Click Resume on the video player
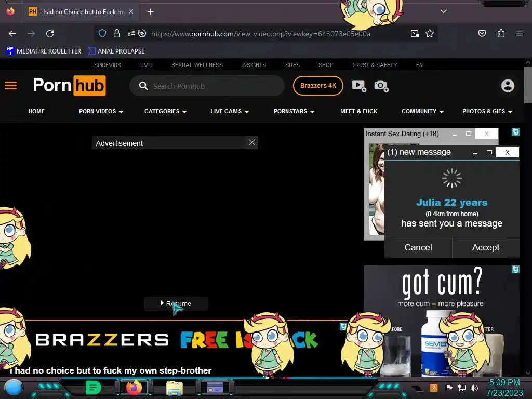 tap(176, 303)
